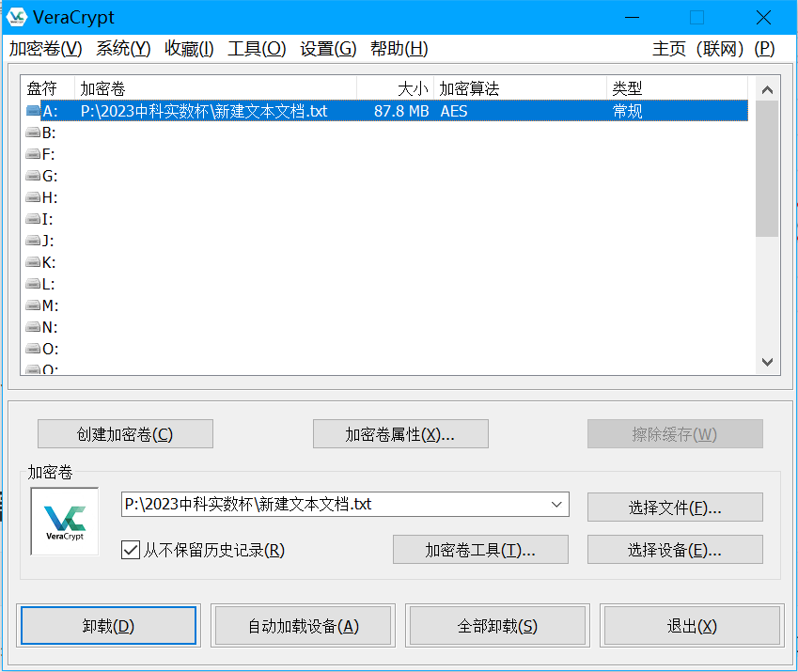798x672 pixels.
Task: Open the 收藏(I) menu
Action: pos(189,49)
